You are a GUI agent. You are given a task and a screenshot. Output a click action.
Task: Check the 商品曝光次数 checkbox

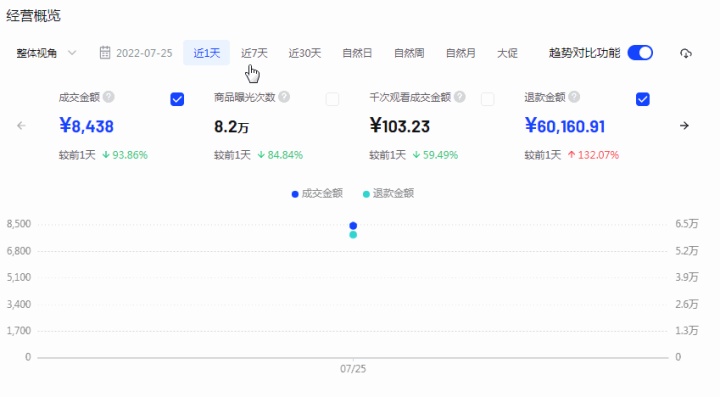point(332,99)
